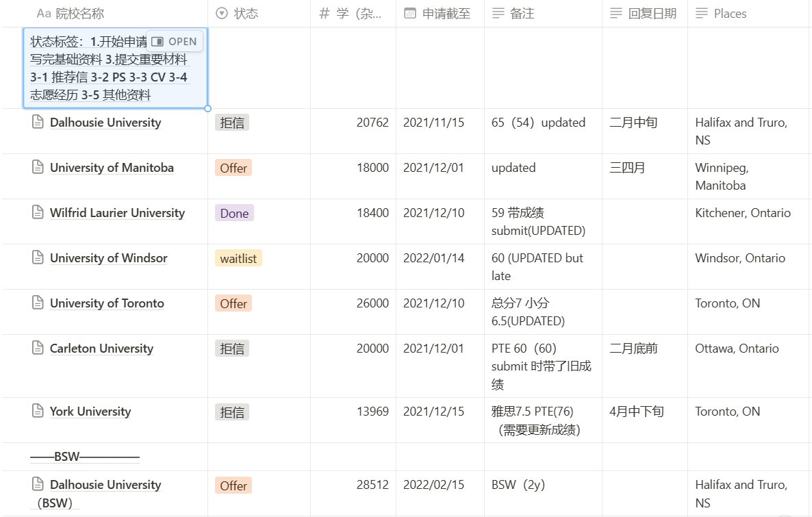Click the 学 (杂... number column header
Screen dimensions: 812x517
[x=350, y=14]
